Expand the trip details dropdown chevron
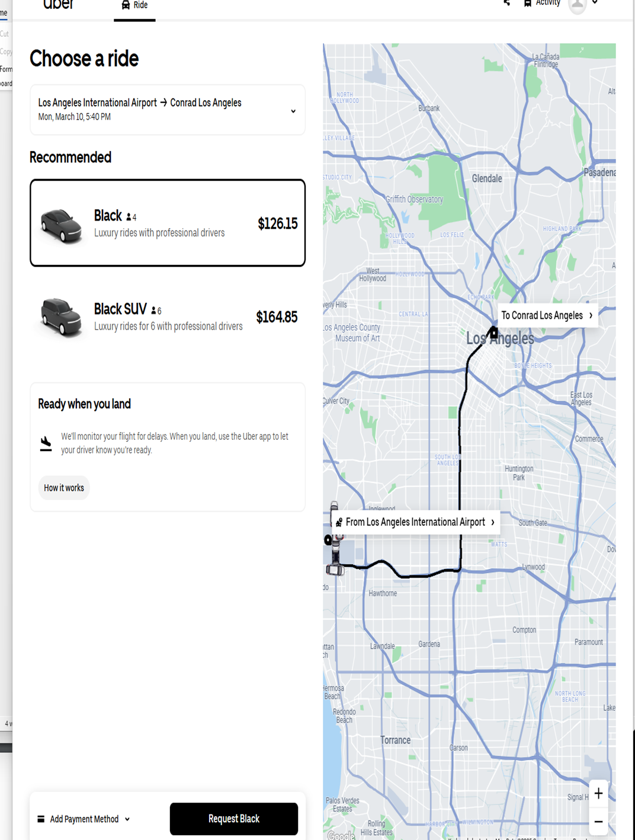This screenshot has height=840, width=635. click(x=293, y=111)
